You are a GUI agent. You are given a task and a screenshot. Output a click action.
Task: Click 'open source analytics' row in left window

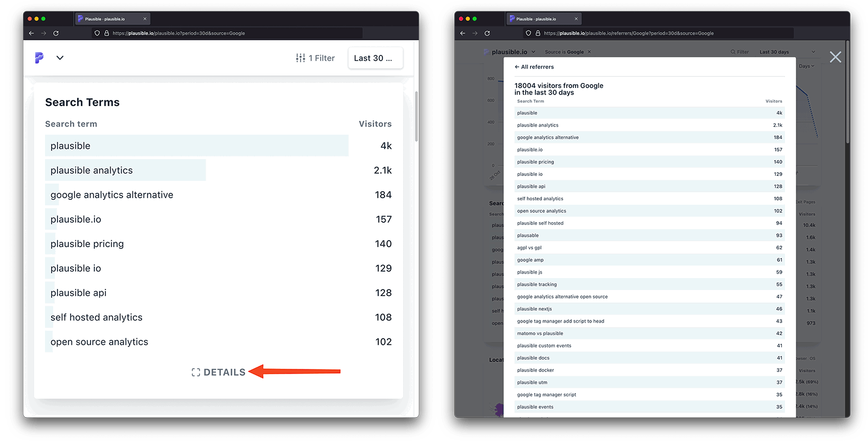pyautogui.click(x=218, y=341)
